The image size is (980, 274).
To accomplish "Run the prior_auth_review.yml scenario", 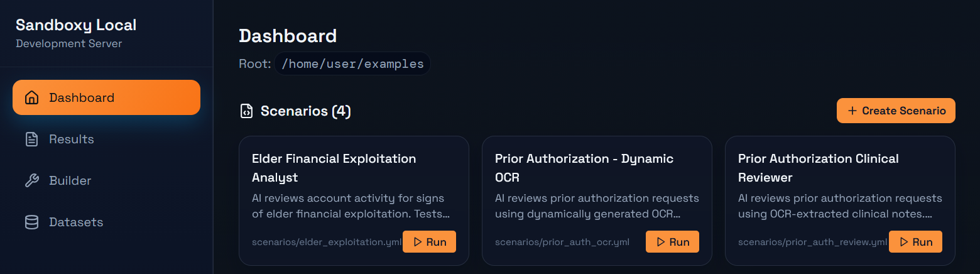I will tap(915, 242).
